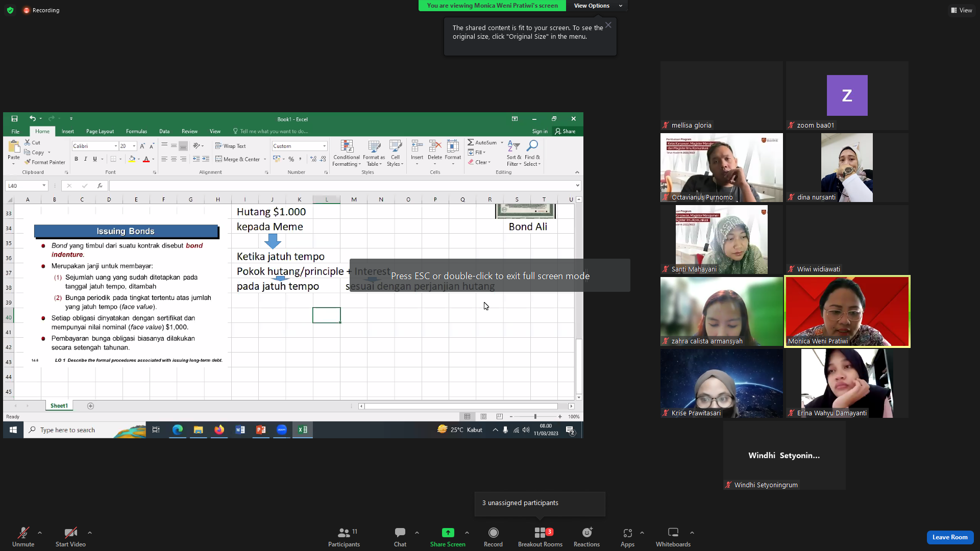Click the Merge & Center button
The height and width of the screenshot is (551, 980).
point(238,159)
